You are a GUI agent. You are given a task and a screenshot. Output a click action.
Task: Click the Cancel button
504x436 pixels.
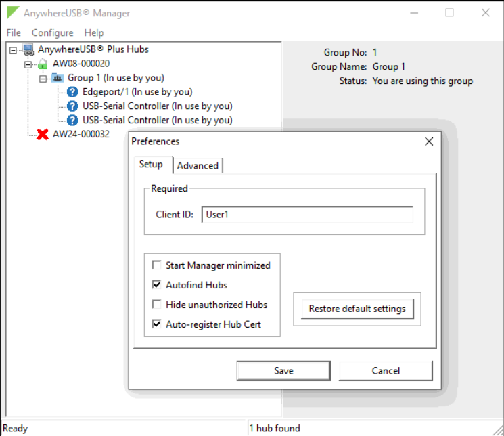click(386, 371)
